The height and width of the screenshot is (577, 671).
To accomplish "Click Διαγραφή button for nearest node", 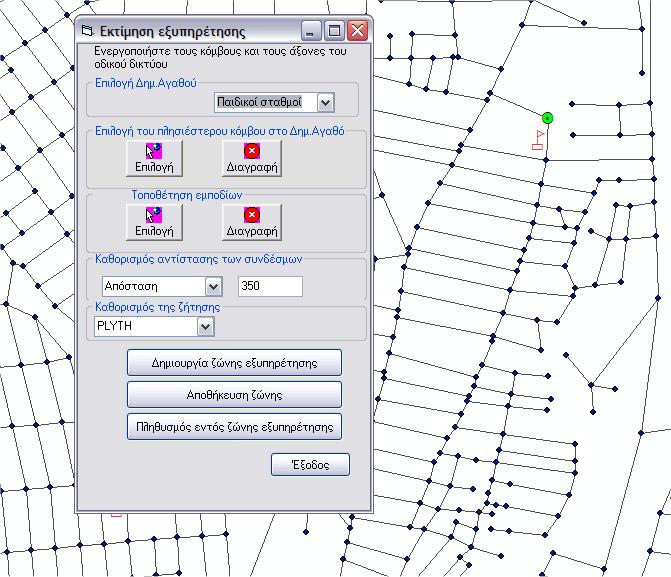I will click(x=252, y=158).
